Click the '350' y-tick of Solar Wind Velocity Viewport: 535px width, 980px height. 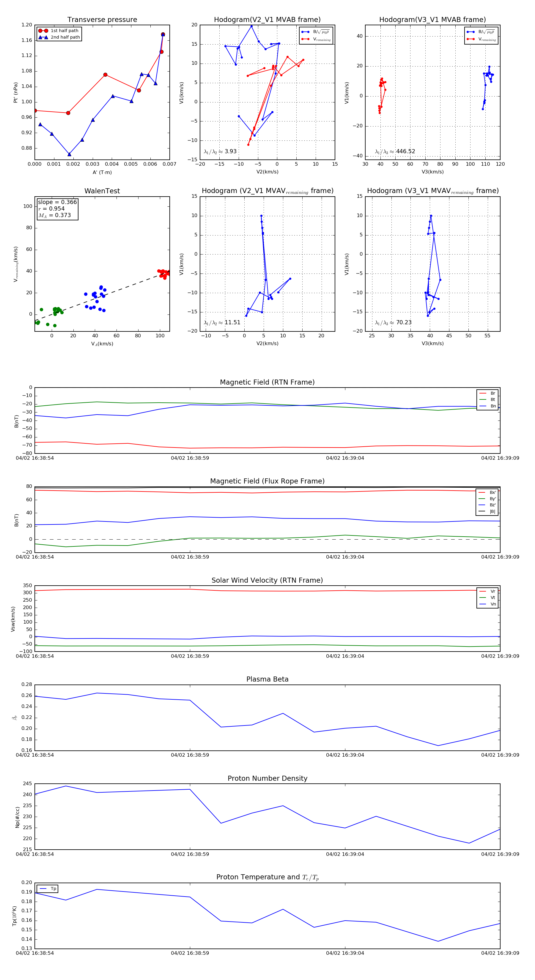point(28,586)
